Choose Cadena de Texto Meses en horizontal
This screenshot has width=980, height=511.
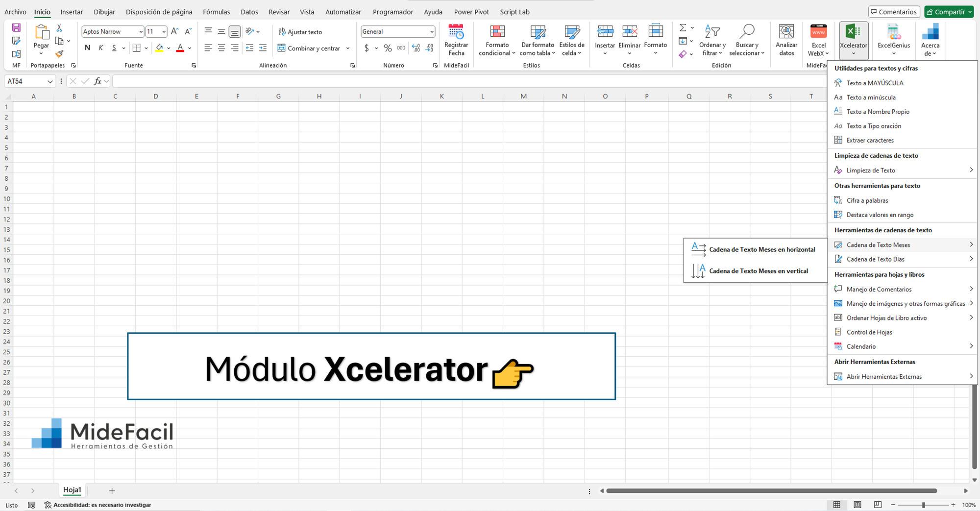[755, 249]
